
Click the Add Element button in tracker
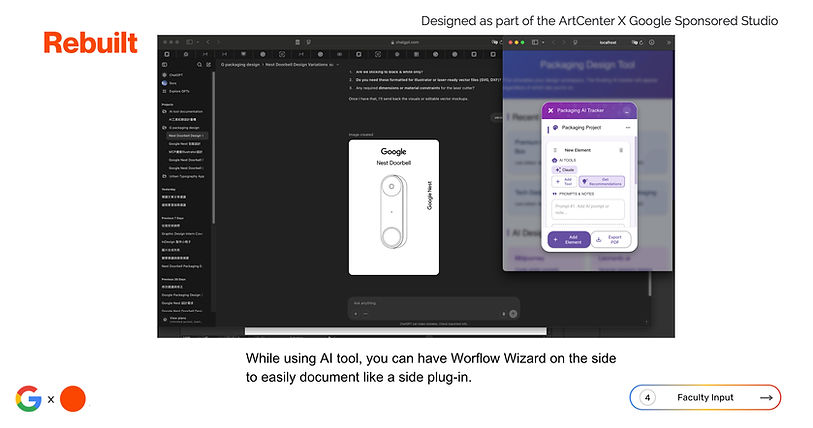point(569,240)
